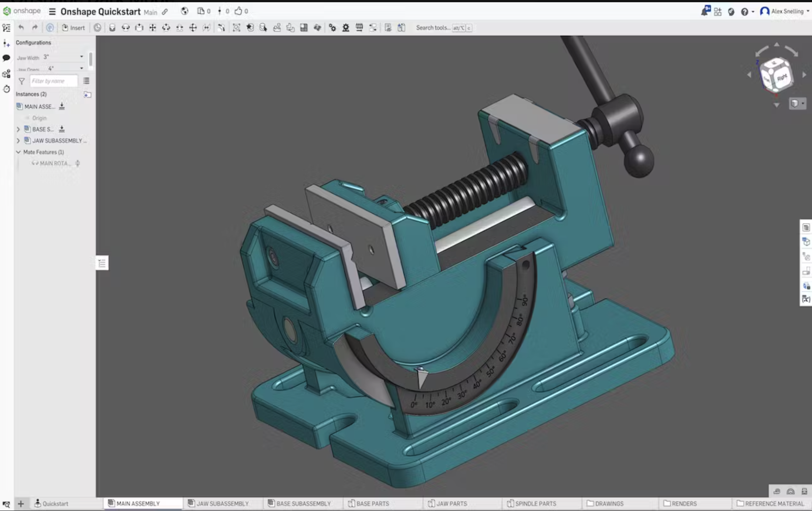The width and height of the screenshot is (812, 511).
Task: Click the add folder icon next to Instances
Action: pos(87,95)
